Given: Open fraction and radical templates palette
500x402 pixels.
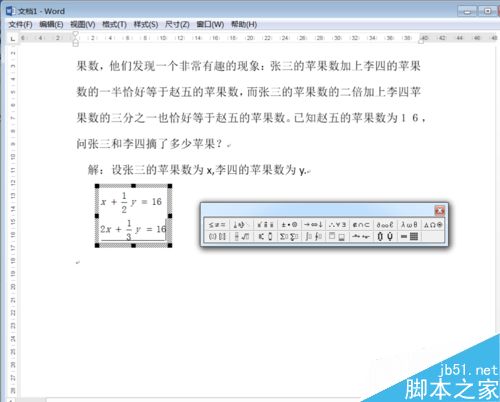Looking at the screenshot, I should click(x=241, y=237).
